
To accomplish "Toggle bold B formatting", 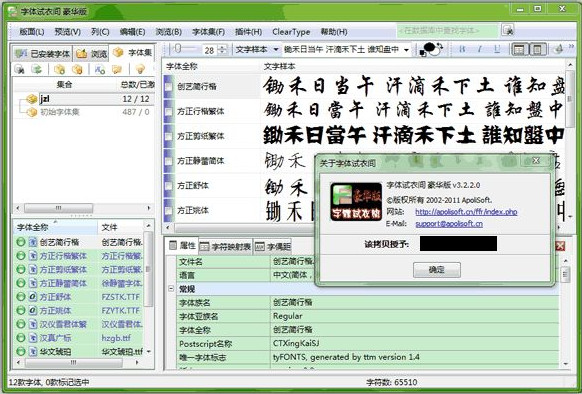I will [x=462, y=49].
